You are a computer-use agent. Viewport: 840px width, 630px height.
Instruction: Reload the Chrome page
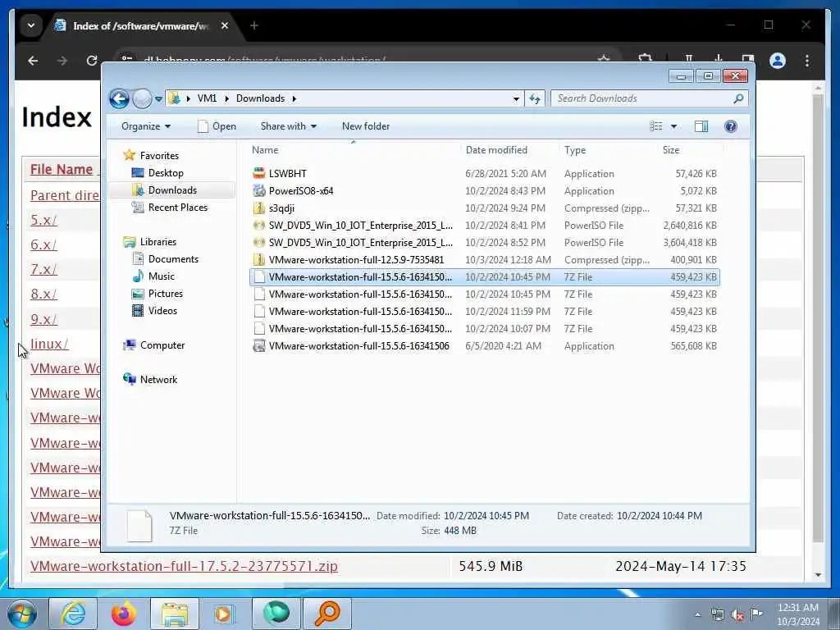click(x=92, y=61)
